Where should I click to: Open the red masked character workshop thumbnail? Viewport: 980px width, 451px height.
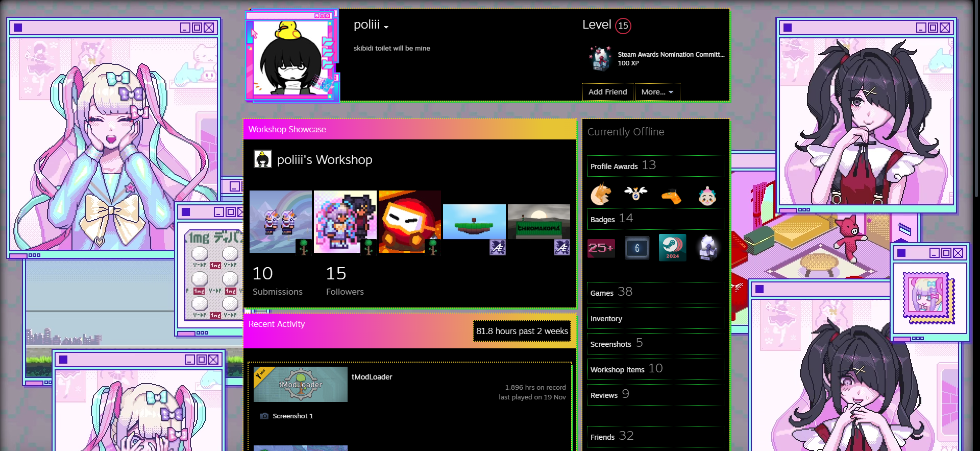click(409, 222)
